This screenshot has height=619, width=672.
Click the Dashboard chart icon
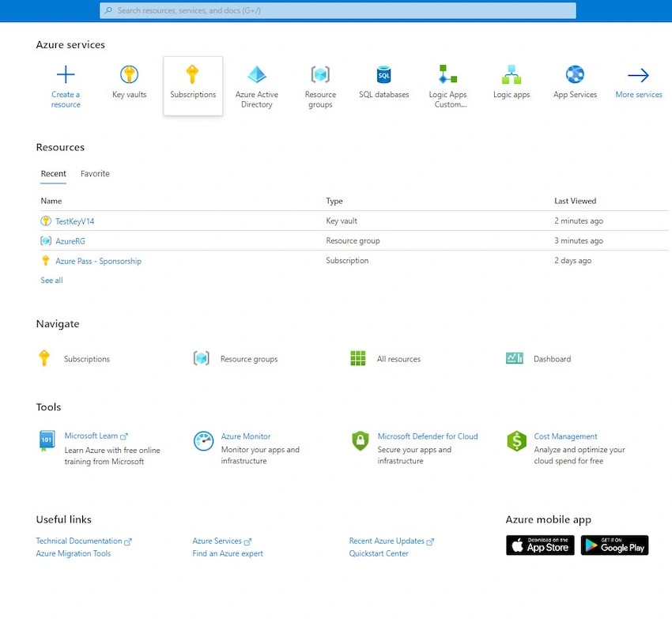coord(515,358)
